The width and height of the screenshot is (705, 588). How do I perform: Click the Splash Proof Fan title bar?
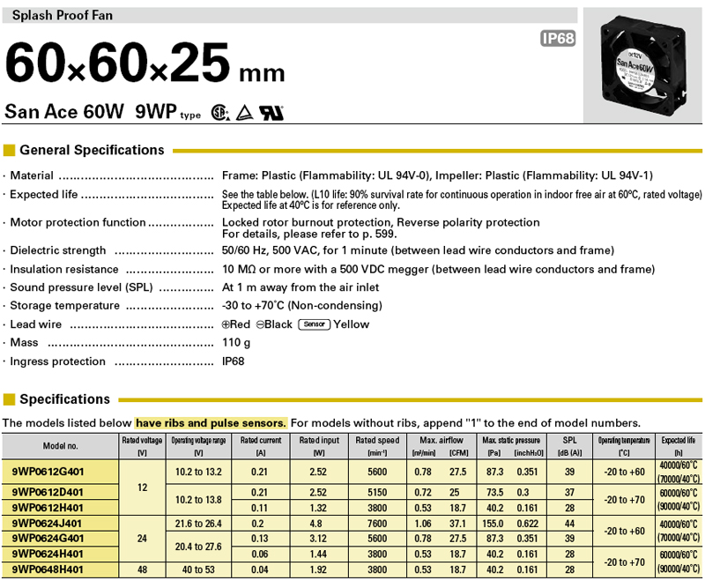point(289,15)
